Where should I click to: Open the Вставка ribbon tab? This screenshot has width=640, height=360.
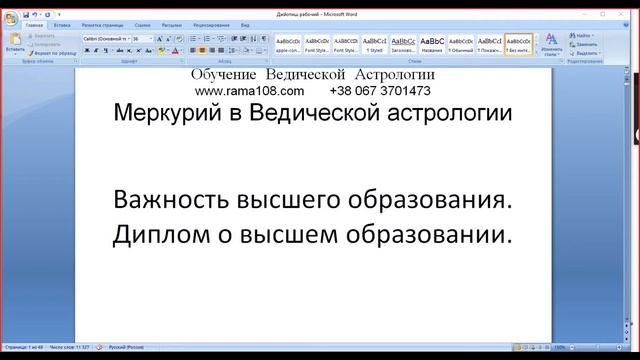coord(62,25)
